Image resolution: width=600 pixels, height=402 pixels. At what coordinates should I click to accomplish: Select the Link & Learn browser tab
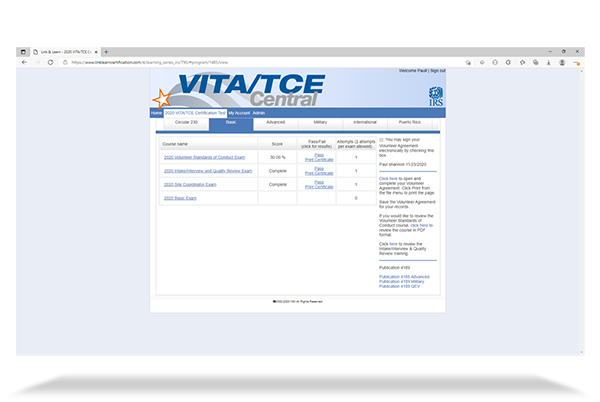(66, 52)
